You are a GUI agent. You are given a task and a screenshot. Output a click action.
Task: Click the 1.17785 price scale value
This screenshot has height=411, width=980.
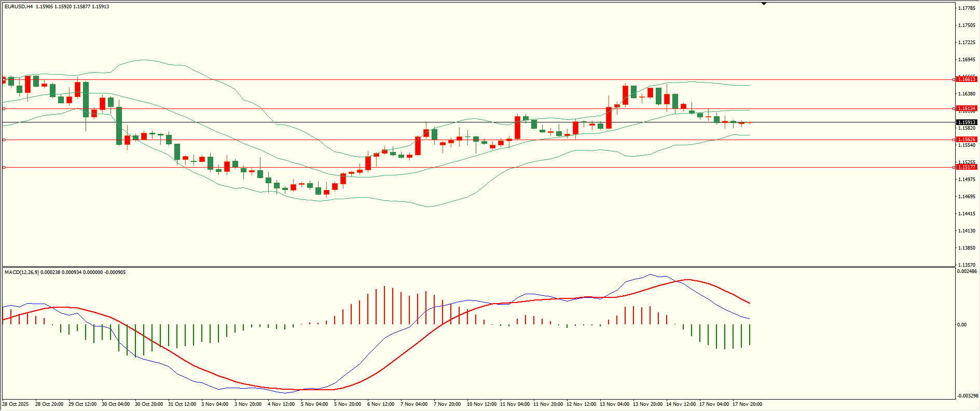967,8
